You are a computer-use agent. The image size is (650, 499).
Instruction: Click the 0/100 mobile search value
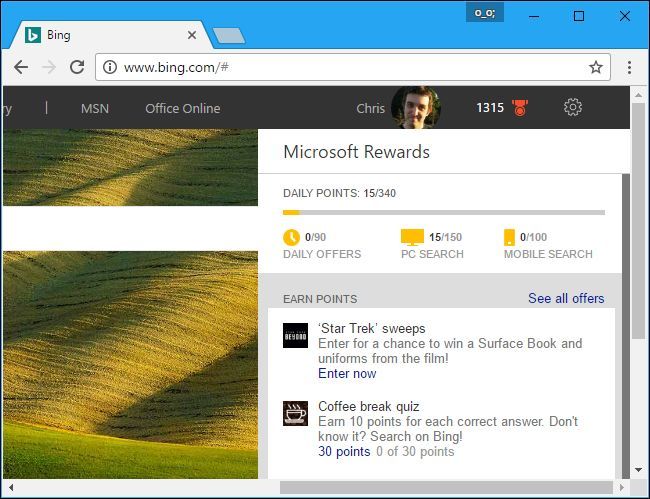(x=534, y=237)
